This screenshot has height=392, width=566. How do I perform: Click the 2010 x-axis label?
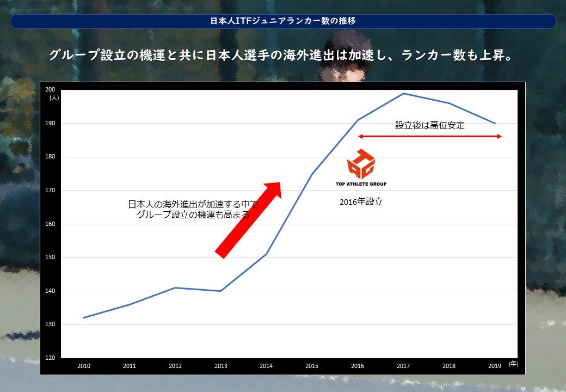[x=84, y=366]
